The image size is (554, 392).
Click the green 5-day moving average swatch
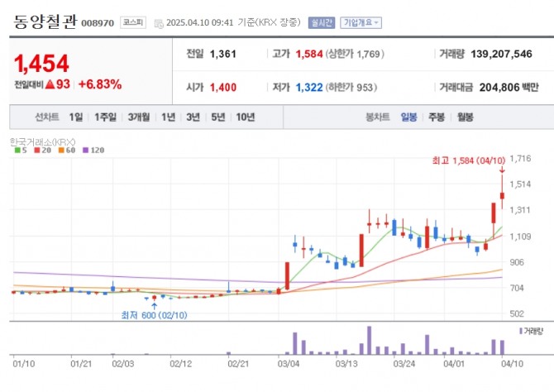click(17, 151)
